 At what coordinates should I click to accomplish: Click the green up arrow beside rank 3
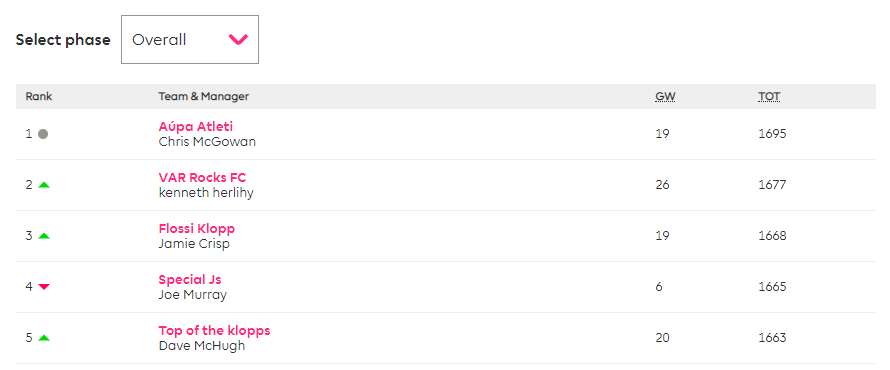(x=44, y=236)
